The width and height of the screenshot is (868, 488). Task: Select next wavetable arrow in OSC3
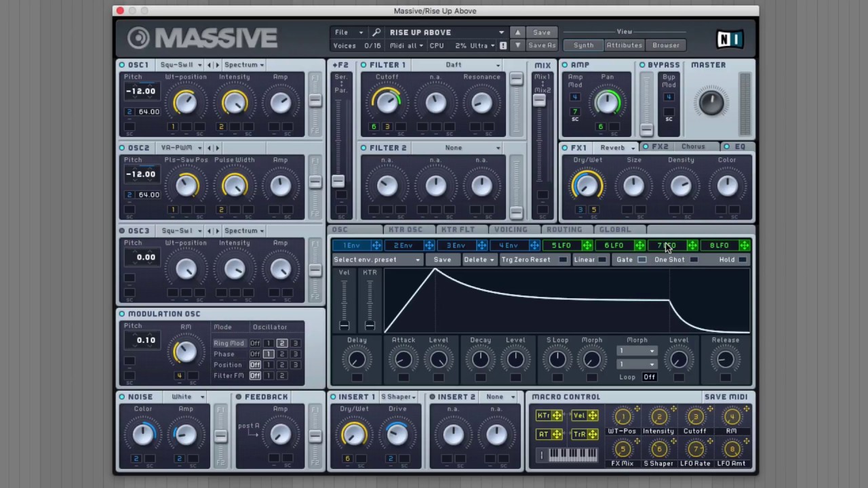pyautogui.click(x=217, y=231)
